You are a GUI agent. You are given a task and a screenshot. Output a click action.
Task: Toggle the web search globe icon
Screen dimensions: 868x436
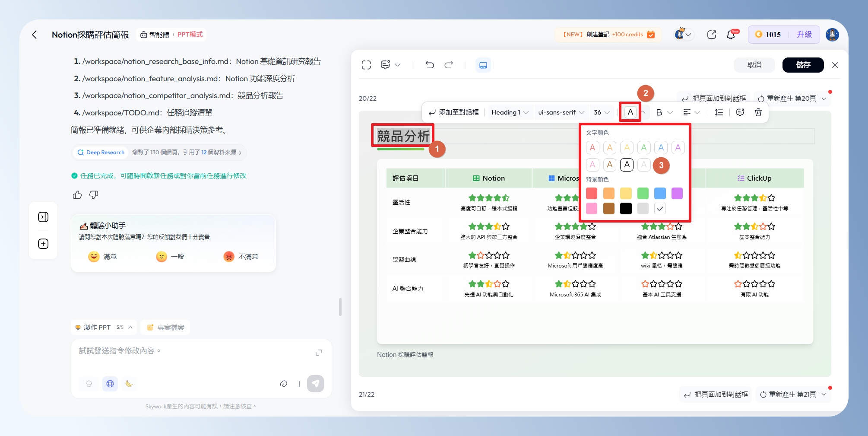(x=110, y=383)
